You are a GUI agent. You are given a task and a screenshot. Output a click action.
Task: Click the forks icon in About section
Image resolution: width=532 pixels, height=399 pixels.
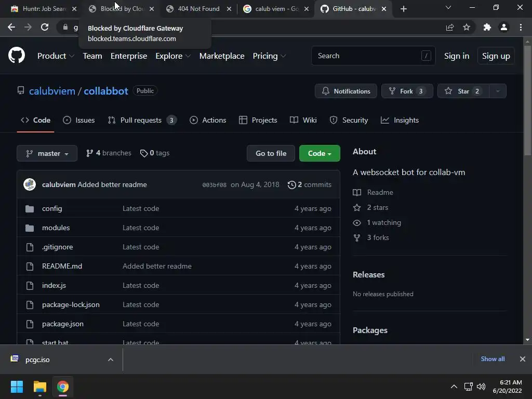coord(357,237)
